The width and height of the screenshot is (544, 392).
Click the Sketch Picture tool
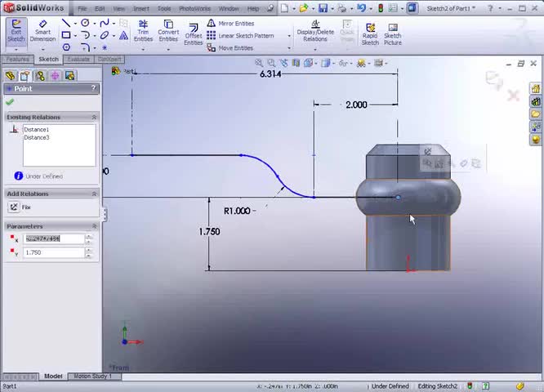tap(393, 34)
